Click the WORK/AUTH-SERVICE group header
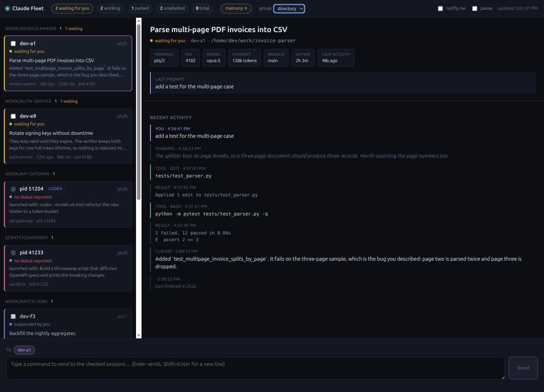544x392 pixels. point(28,101)
